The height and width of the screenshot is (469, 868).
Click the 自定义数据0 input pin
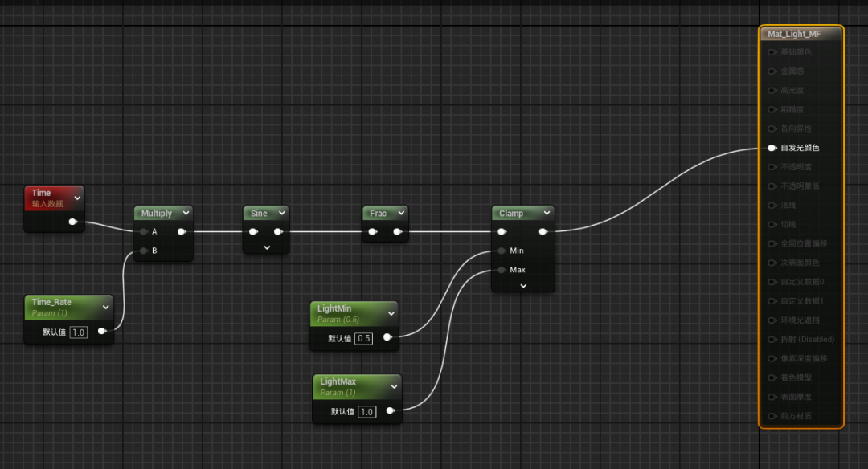coord(772,282)
